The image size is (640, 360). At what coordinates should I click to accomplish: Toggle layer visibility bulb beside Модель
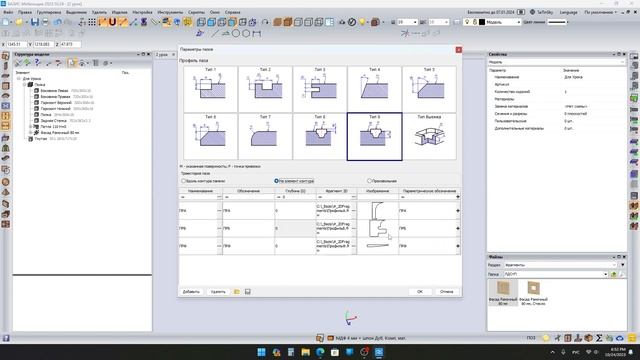pos(467,22)
